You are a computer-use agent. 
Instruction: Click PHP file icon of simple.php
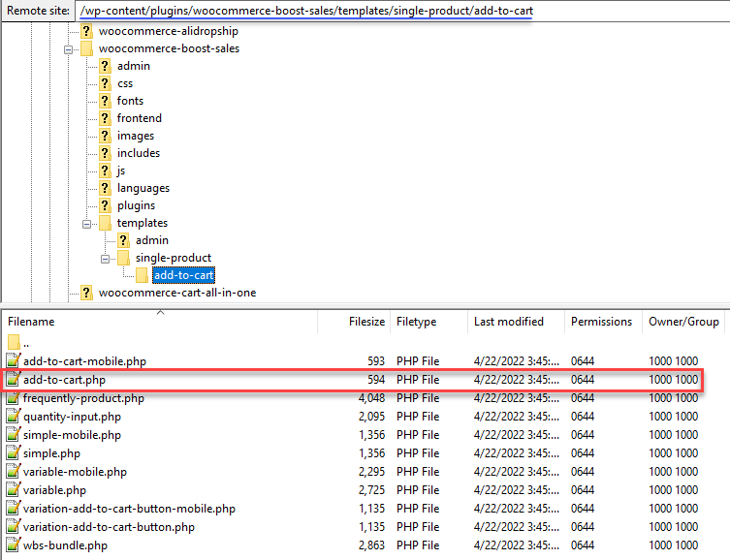14,452
